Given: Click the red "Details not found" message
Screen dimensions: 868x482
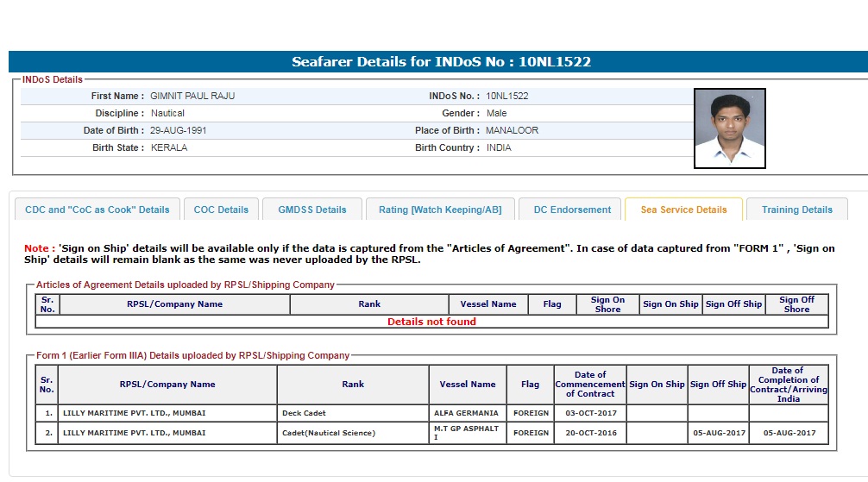Looking at the screenshot, I should (431, 322).
